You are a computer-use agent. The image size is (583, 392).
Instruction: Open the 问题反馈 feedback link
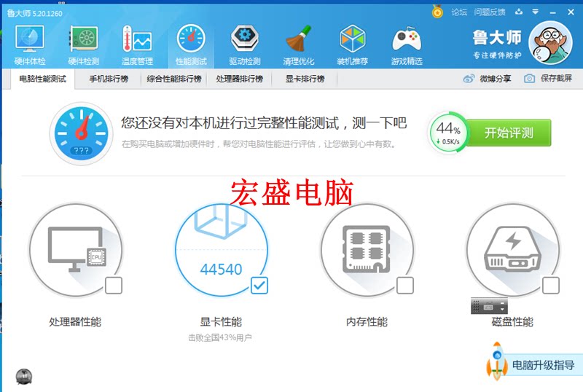tap(490, 12)
